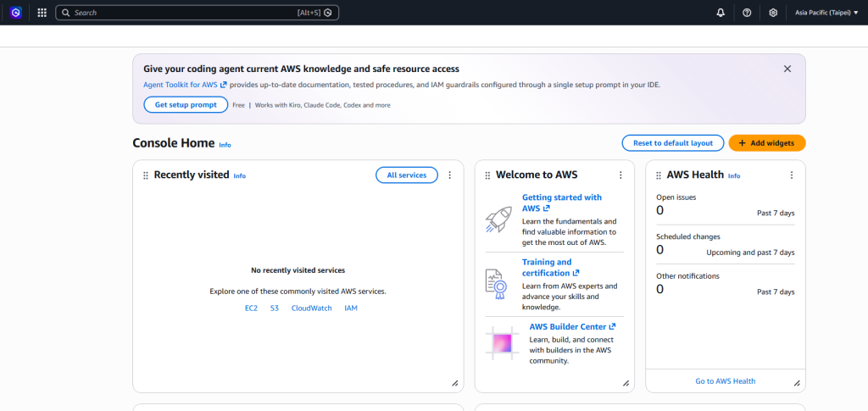Open the Go to AWS Health link

726,381
